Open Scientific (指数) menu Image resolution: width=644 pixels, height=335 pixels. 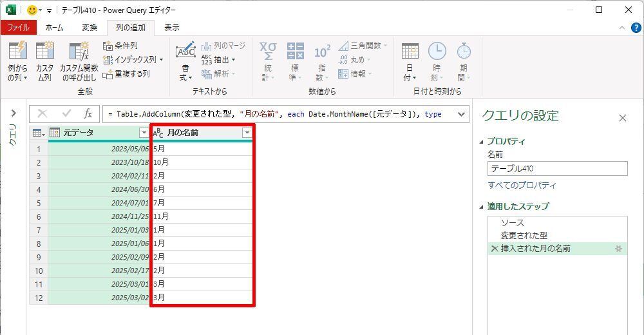(x=322, y=61)
